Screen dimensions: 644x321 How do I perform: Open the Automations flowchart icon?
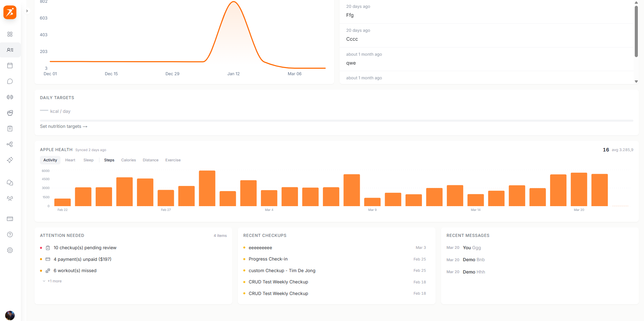click(x=10, y=144)
